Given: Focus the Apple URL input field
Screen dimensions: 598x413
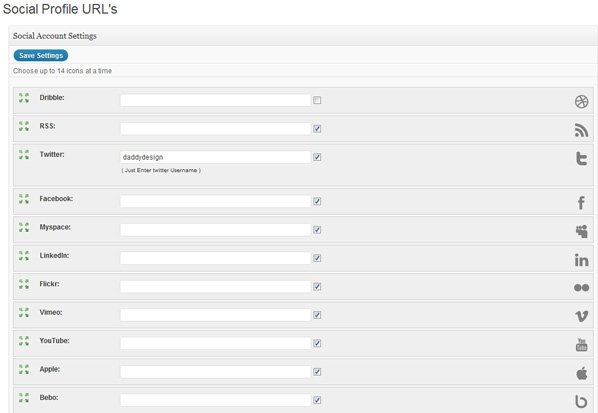Looking at the screenshot, I should click(x=215, y=372).
